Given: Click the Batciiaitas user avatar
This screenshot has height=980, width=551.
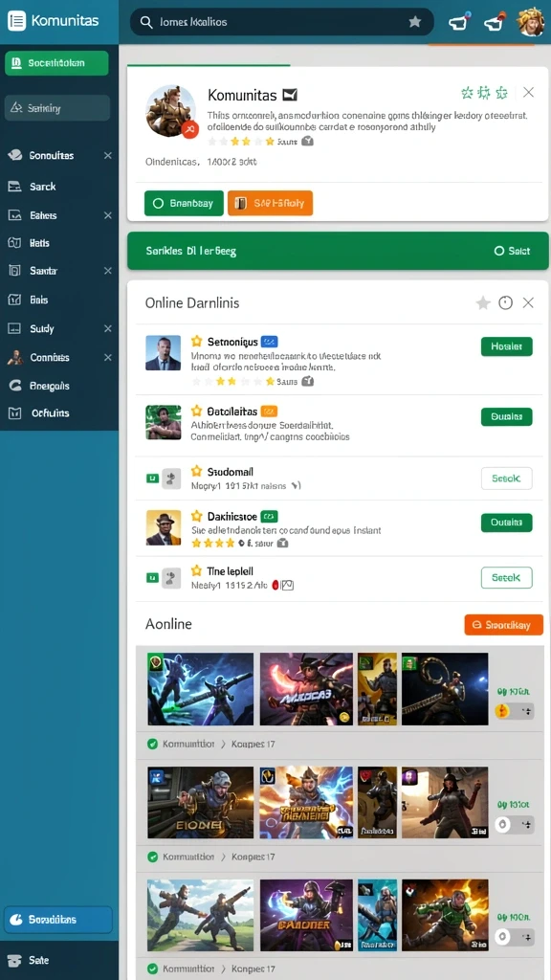Looking at the screenshot, I should tap(163, 422).
